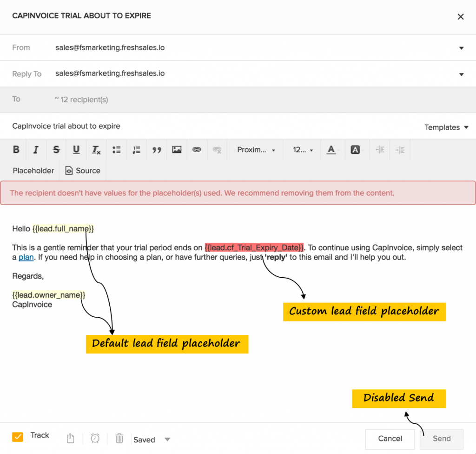
Task: Insert a blockquote in the email body
Action: pyautogui.click(x=157, y=149)
